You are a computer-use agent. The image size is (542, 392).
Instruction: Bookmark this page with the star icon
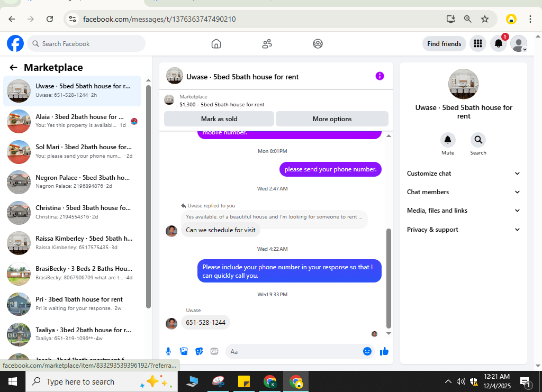point(485,19)
